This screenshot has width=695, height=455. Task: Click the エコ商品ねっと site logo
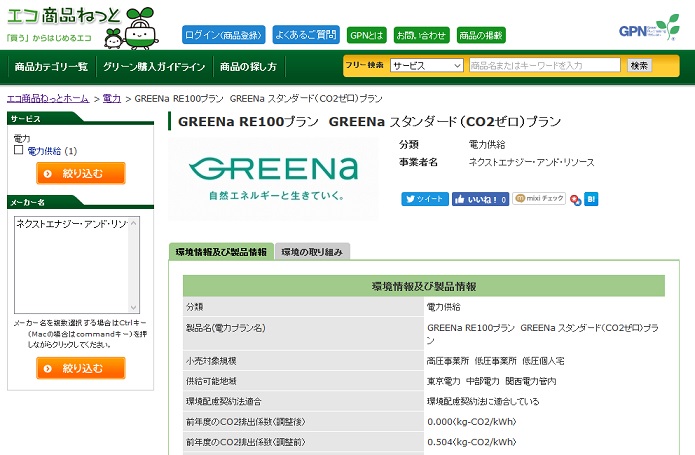[82, 27]
